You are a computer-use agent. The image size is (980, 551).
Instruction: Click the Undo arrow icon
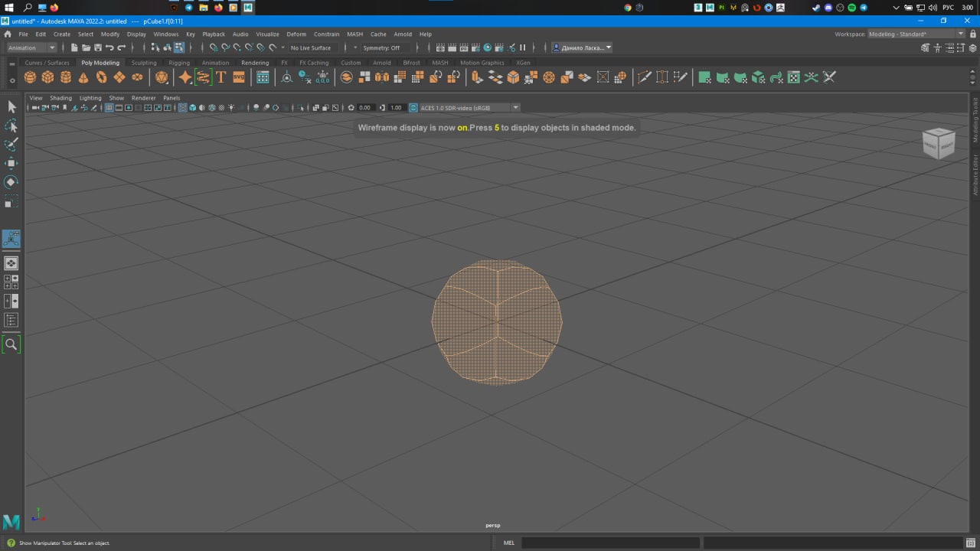pyautogui.click(x=109, y=47)
